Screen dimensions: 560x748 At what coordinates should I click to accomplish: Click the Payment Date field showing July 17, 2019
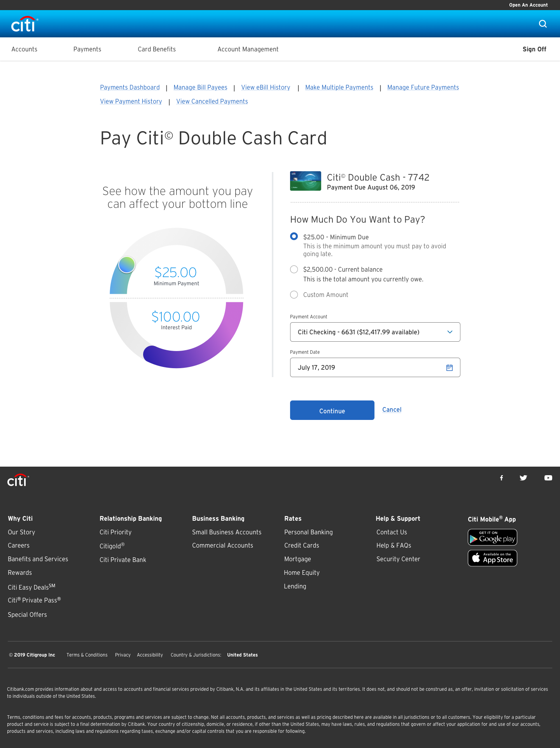pyautogui.click(x=375, y=367)
